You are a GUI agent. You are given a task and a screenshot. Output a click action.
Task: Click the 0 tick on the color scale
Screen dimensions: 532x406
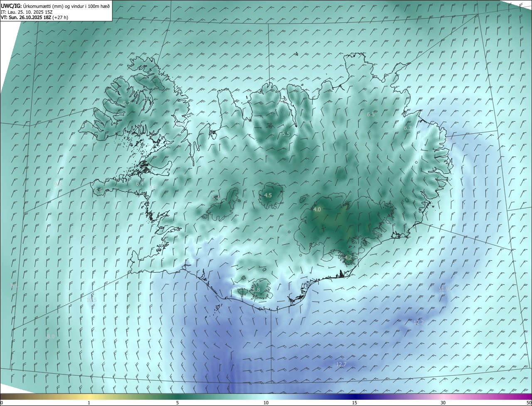point(2,403)
